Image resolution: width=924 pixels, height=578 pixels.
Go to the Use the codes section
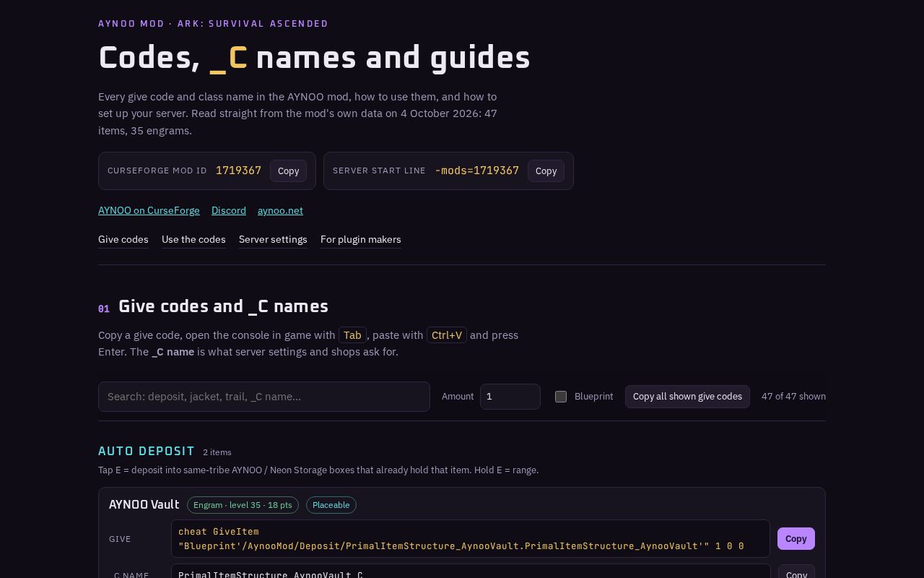(193, 239)
